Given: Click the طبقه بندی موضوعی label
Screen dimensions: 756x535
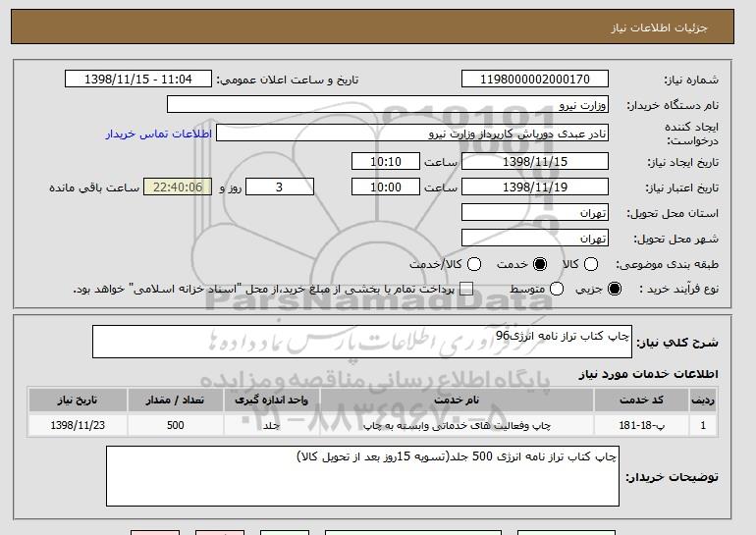Looking at the screenshot, I should tap(668, 264).
